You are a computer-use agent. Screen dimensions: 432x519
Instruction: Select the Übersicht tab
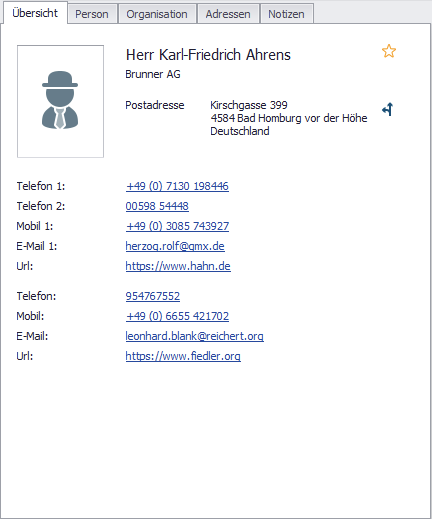(35, 13)
